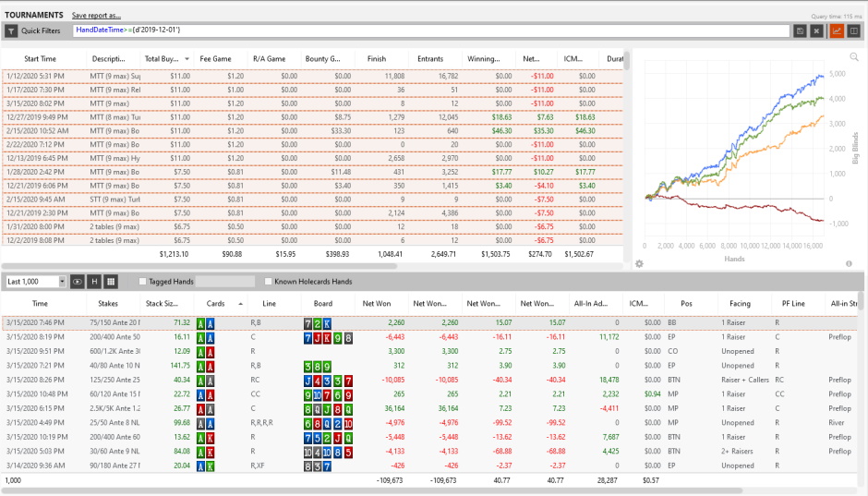
Task: Sort tournaments by the Fee Game column
Action: tap(215, 59)
